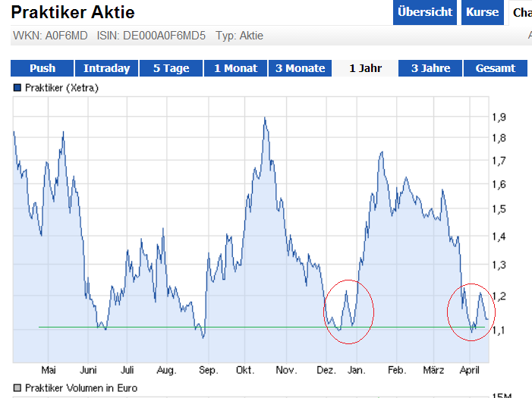Click the 1,1 price axis value
Image resolution: width=532 pixels, height=398 pixels.
click(499, 330)
